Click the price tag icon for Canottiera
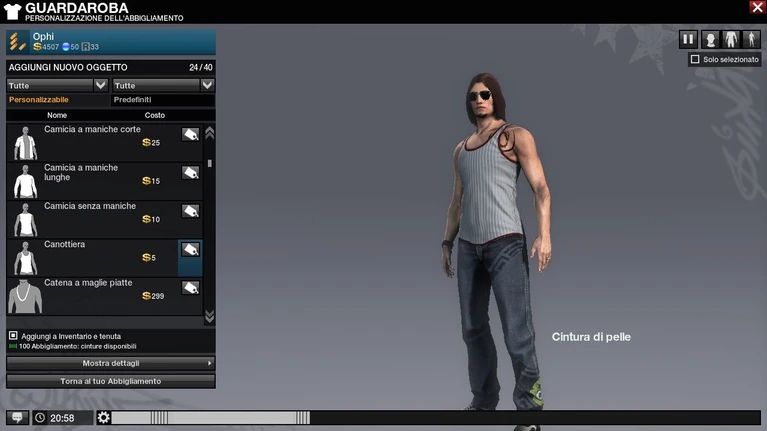Screen dimensions: 767x431 (190, 250)
